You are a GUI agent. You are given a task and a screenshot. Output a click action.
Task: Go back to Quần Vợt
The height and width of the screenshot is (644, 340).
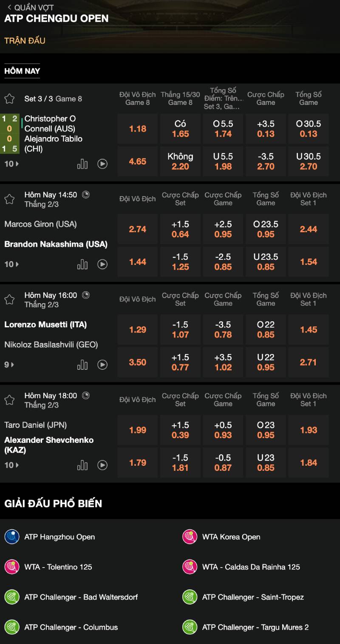(30, 8)
